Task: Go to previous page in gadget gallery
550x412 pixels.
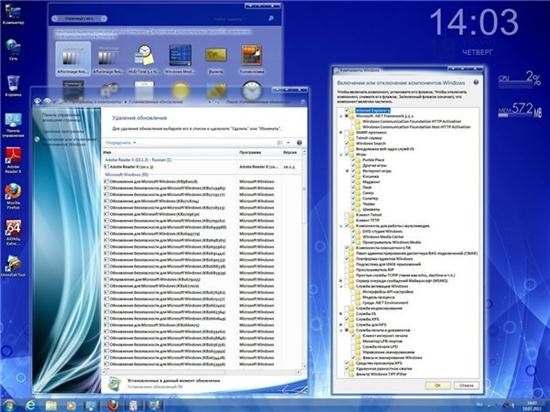Action: pos(54,19)
